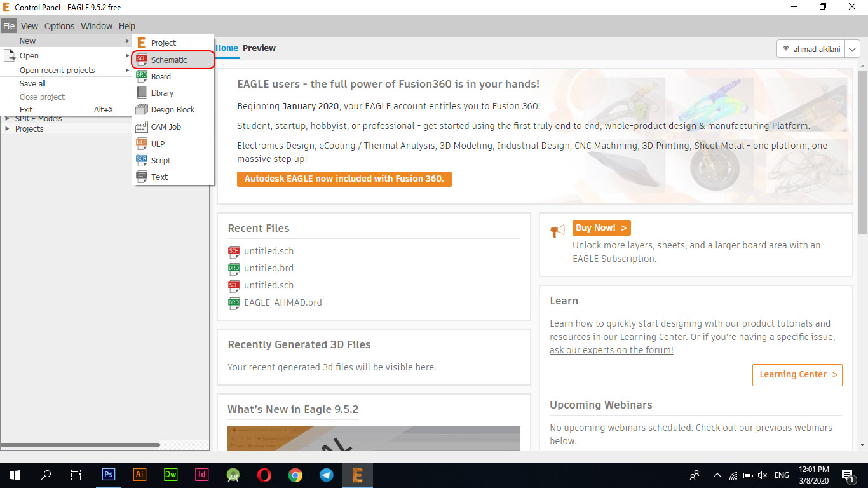The width and height of the screenshot is (868, 488).
Task: Open Telegram from the taskbar
Action: coord(327,475)
